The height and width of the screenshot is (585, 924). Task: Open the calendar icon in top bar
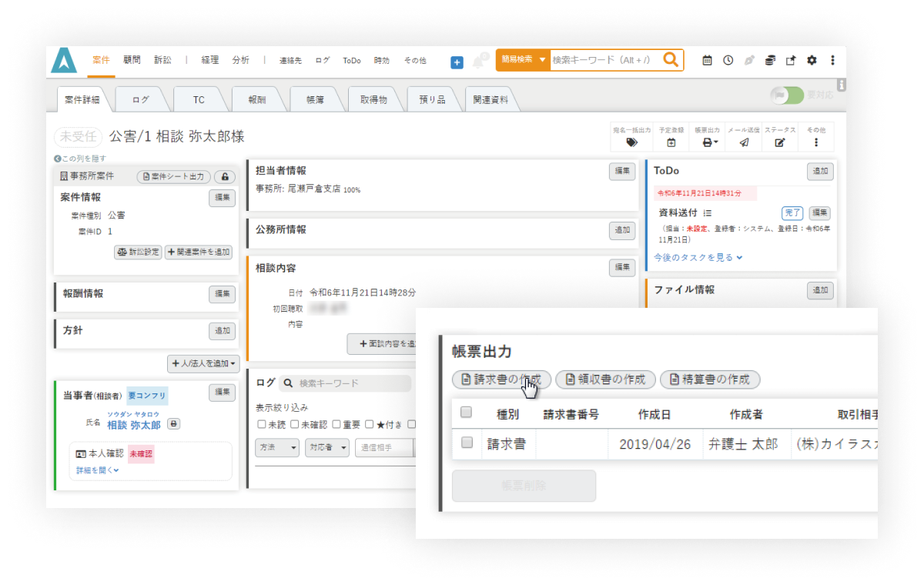click(707, 60)
